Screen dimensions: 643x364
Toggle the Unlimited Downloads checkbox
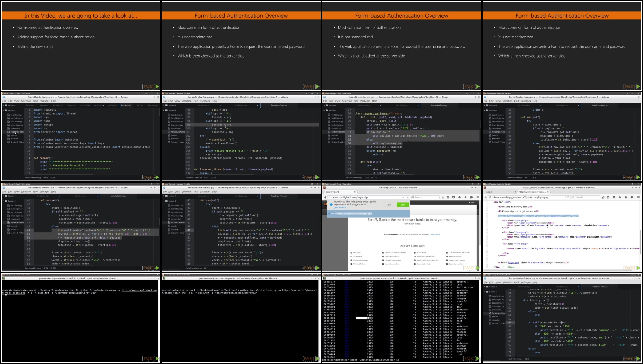click(x=351, y=260)
